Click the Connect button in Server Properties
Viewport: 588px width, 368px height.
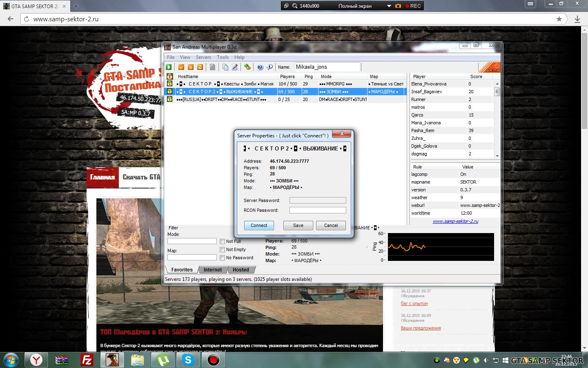pyautogui.click(x=259, y=225)
